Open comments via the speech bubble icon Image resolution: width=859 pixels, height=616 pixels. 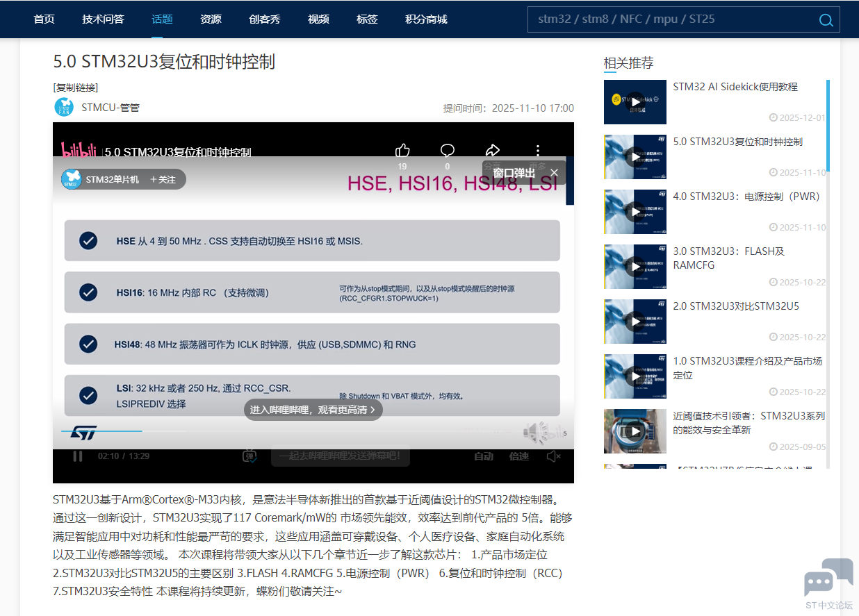pos(447,150)
